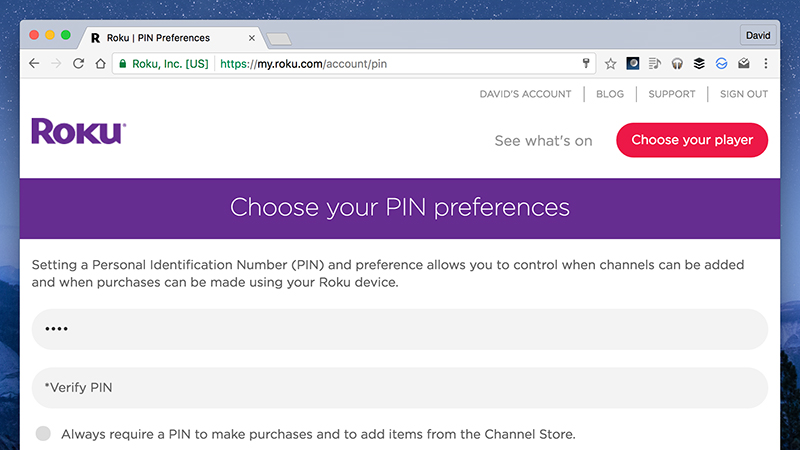Open the mail envelope extension icon
The image size is (800, 450).
(744, 63)
